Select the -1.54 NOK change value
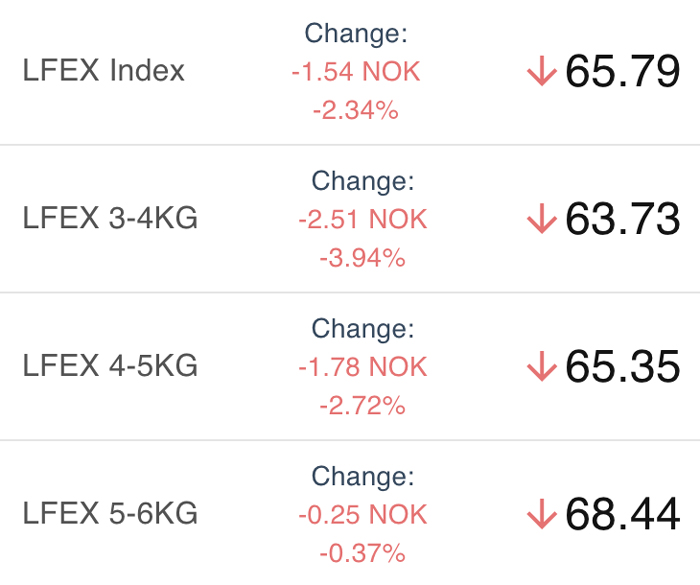The width and height of the screenshot is (700, 585). tap(356, 71)
